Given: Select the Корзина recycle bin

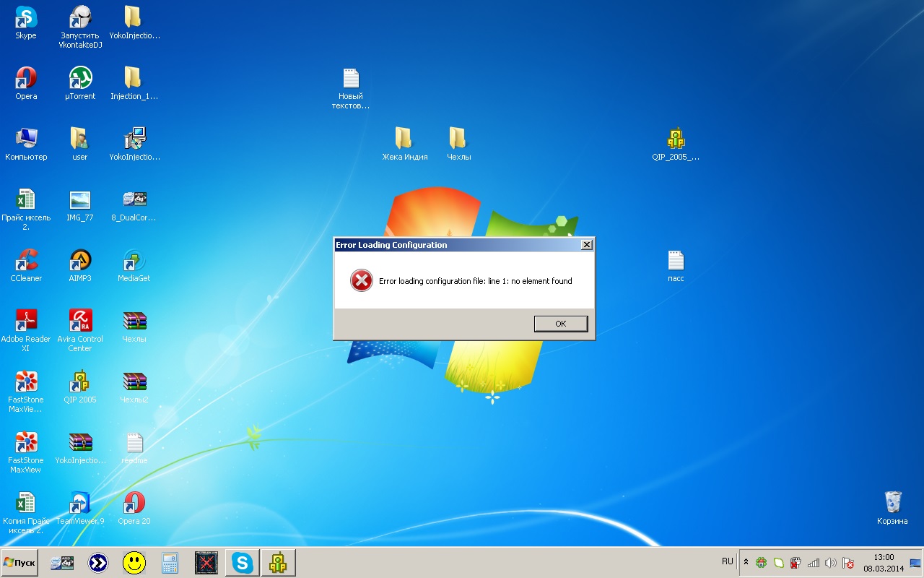Looking at the screenshot, I should tap(892, 504).
